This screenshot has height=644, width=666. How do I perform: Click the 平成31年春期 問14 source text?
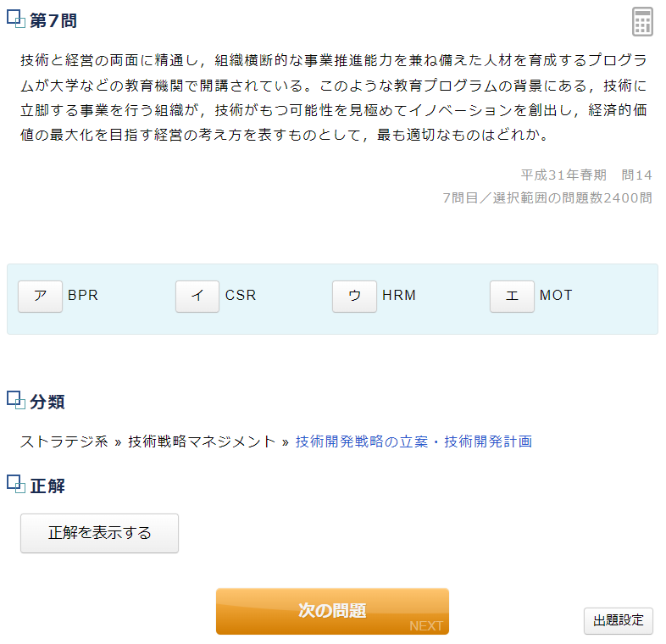pyautogui.click(x=586, y=175)
